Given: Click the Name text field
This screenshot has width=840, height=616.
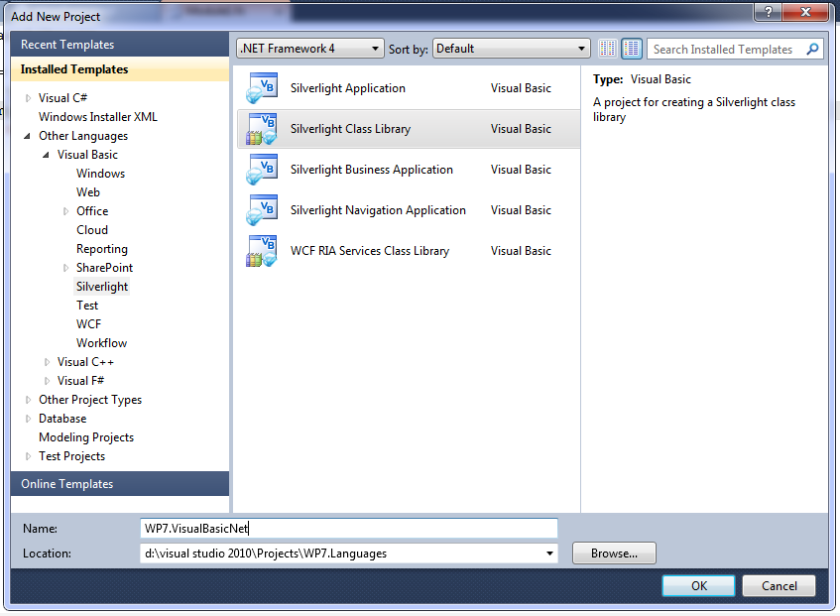Looking at the screenshot, I should [x=349, y=528].
